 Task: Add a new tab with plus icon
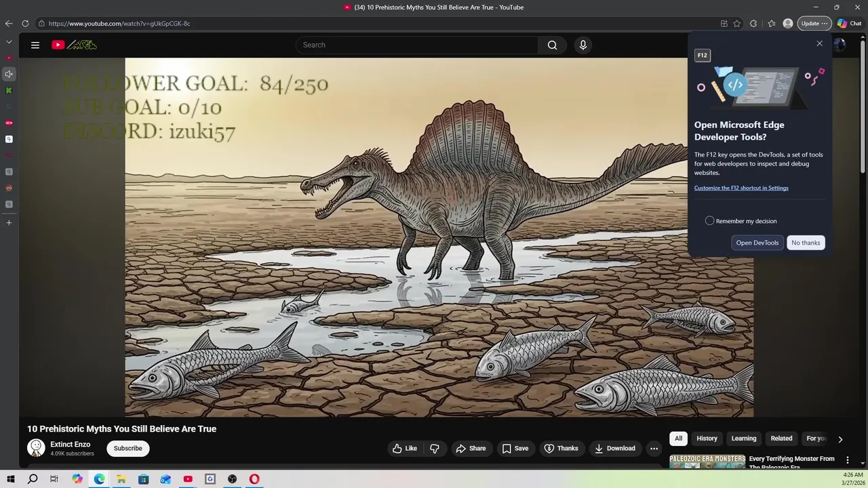tap(9, 222)
